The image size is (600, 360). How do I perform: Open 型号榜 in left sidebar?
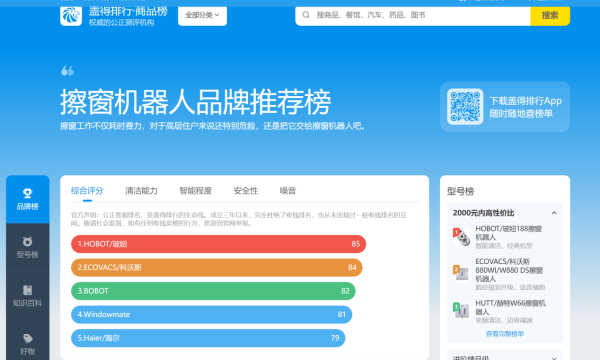tap(28, 248)
